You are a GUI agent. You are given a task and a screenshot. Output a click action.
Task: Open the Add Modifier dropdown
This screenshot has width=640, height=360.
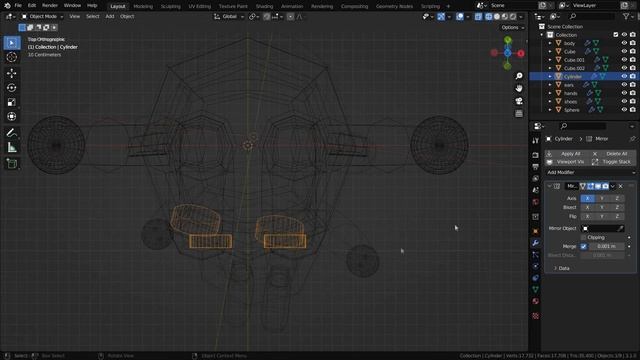coord(590,173)
